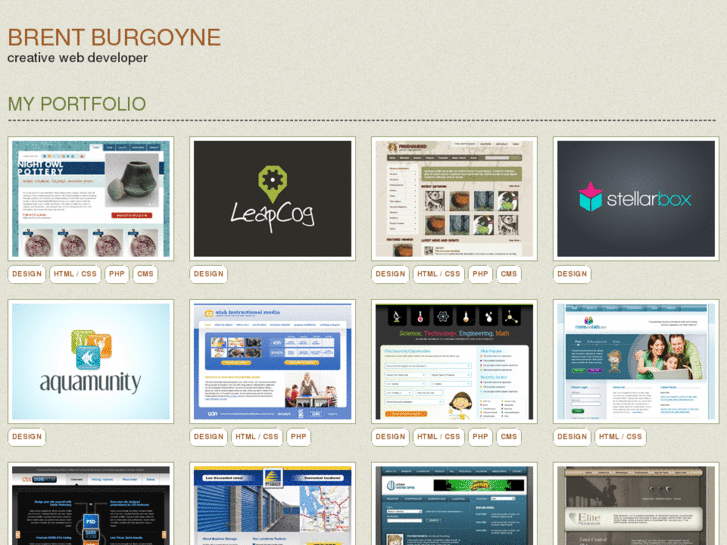
Task: Open the Night Owl Pottery thumbnail
Action: (x=90, y=199)
